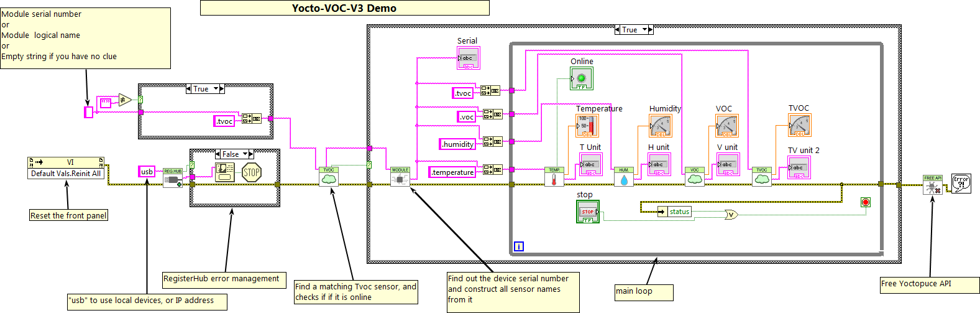Click the octagonal STOP function icon
Screen dimensions: 980x313
pyautogui.click(x=252, y=172)
